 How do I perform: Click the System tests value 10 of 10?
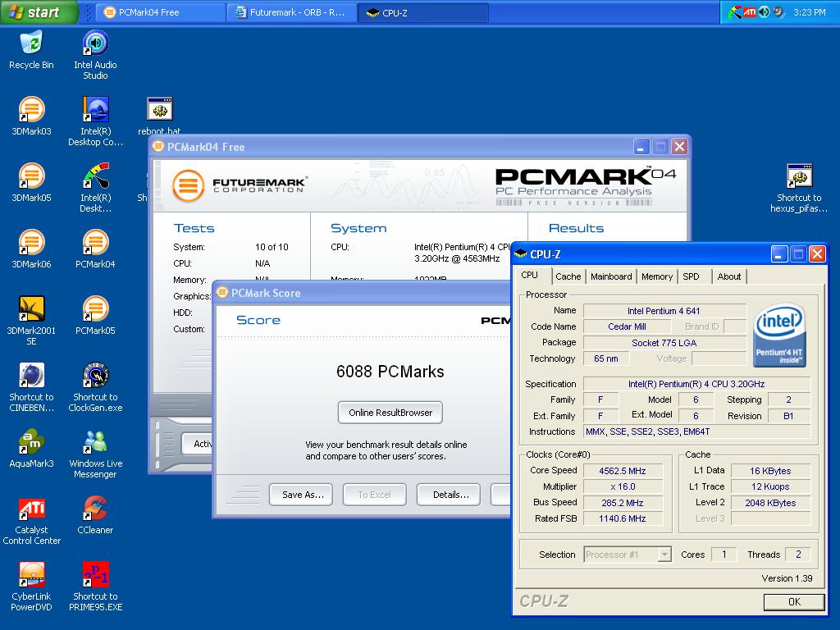pos(272,247)
